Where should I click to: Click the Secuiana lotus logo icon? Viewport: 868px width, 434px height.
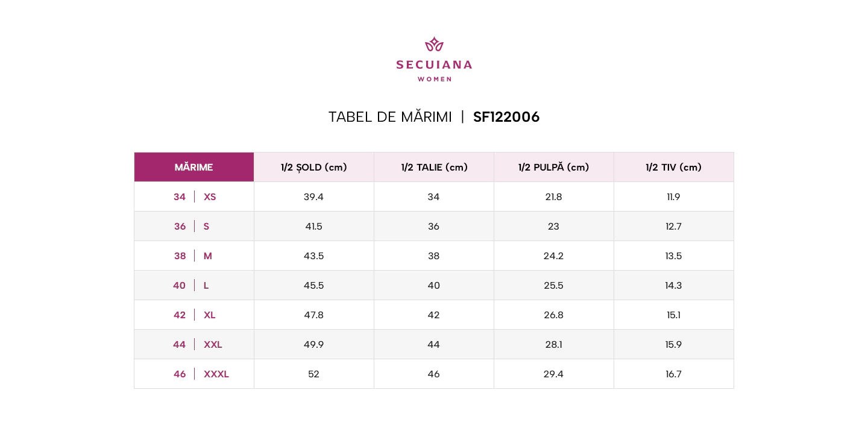[434, 44]
